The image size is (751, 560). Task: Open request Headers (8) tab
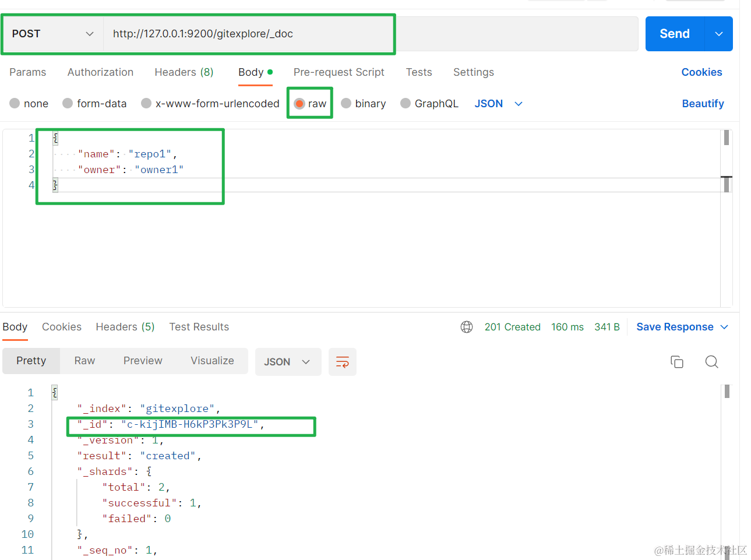184,72
